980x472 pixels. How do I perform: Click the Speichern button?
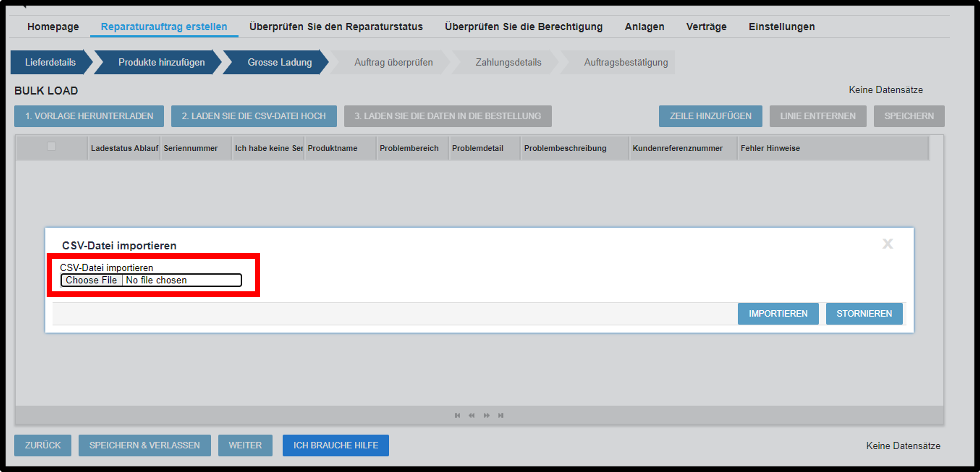click(x=909, y=116)
